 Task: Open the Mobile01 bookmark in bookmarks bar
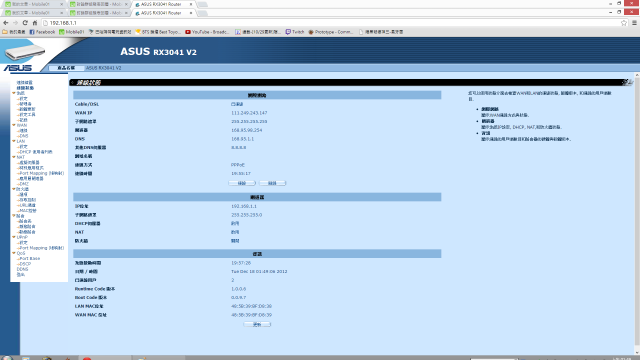[x=71, y=32]
